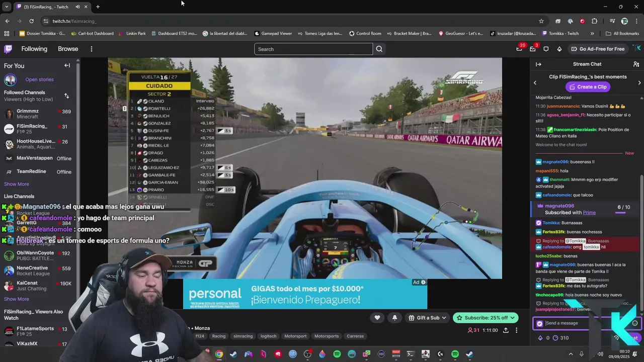Click the Create a Clip button
Image resolution: width=644 pixels, height=362 pixels.
pos(588,87)
